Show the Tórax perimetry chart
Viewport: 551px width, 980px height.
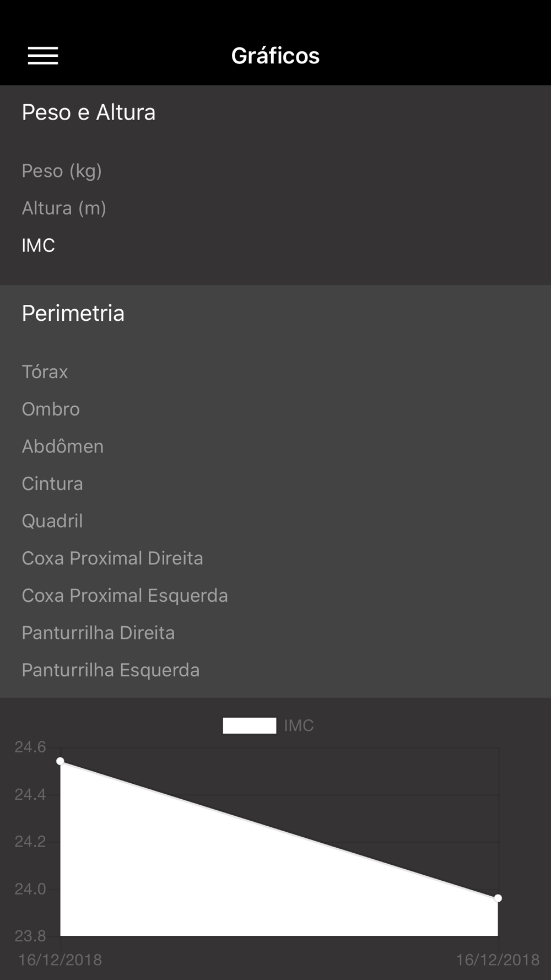click(45, 372)
